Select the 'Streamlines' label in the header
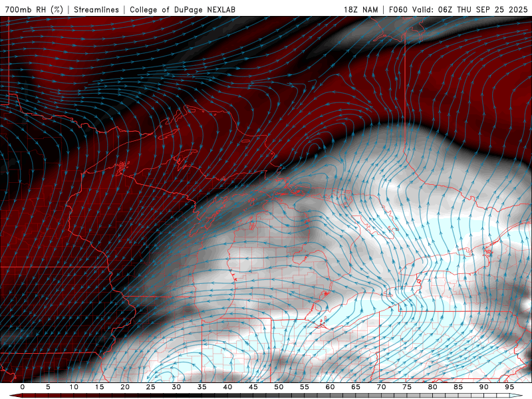The image size is (532, 399). pyautogui.click(x=96, y=9)
